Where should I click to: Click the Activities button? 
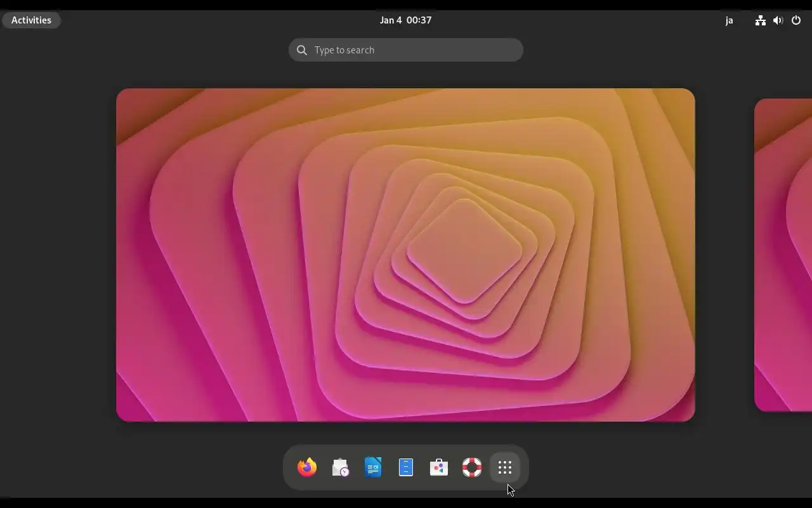tap(31, 20)
